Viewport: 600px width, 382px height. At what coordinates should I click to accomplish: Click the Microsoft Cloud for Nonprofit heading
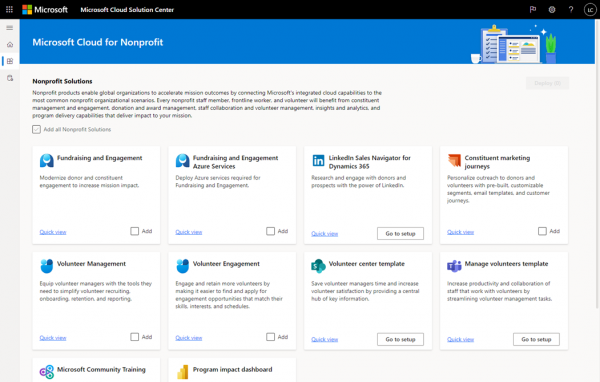98,42
